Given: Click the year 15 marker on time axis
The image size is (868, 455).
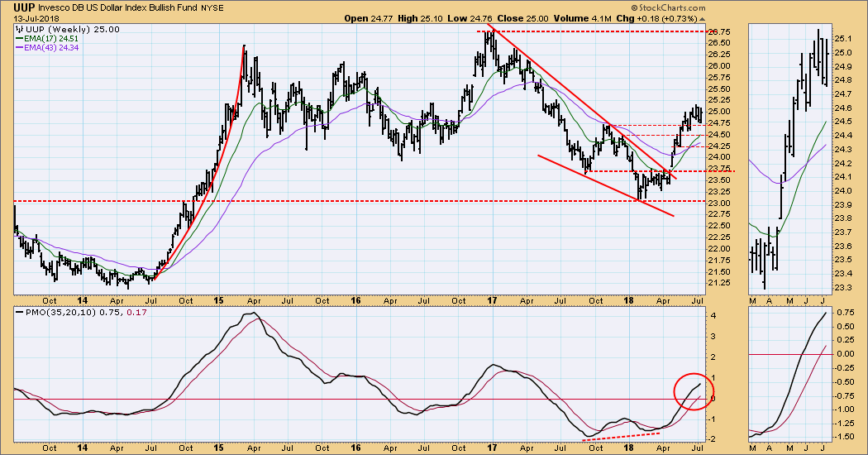Looking at the screenshot, I should click(219, 300).
